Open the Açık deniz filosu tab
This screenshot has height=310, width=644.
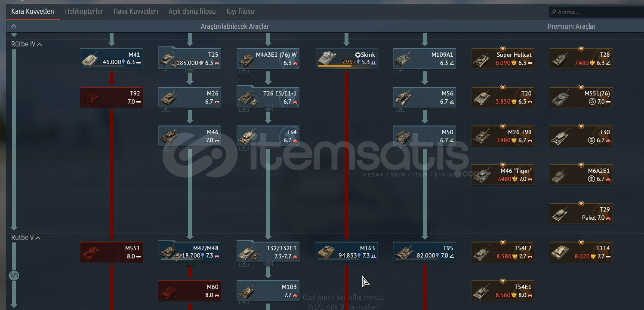click(192, 12)
